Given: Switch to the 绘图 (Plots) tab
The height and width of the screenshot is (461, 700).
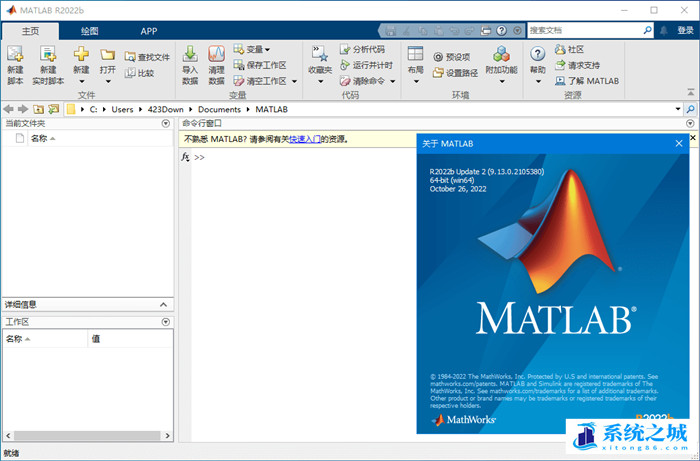Looking at the screenshot, I should click(x=89, y=31).
